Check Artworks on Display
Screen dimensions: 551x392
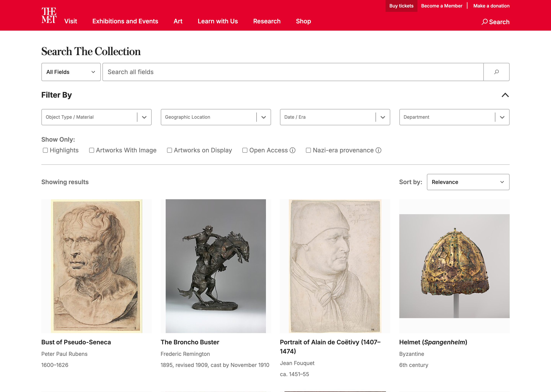[170, 150]
